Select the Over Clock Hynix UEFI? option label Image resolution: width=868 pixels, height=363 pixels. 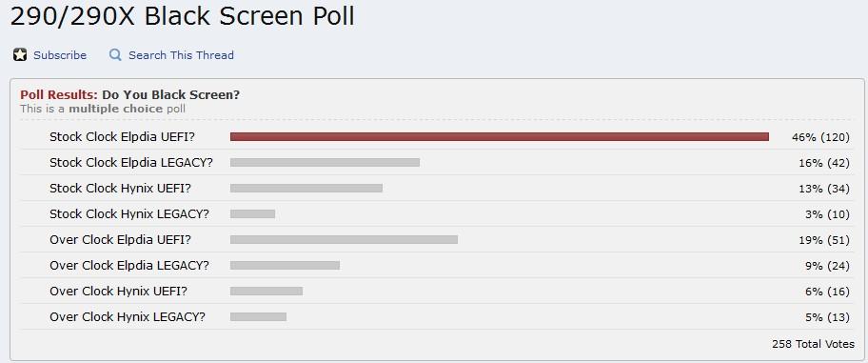coord(118,291)
